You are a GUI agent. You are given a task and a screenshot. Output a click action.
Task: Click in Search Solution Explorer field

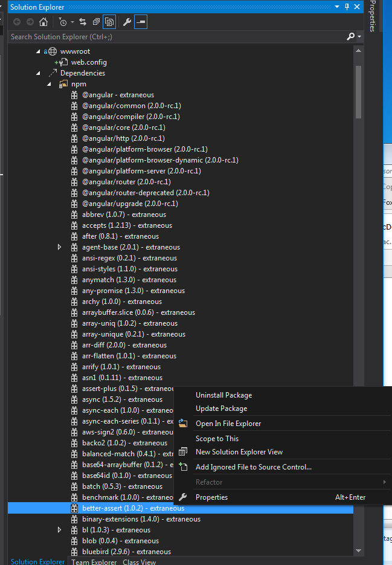(176, 37)
